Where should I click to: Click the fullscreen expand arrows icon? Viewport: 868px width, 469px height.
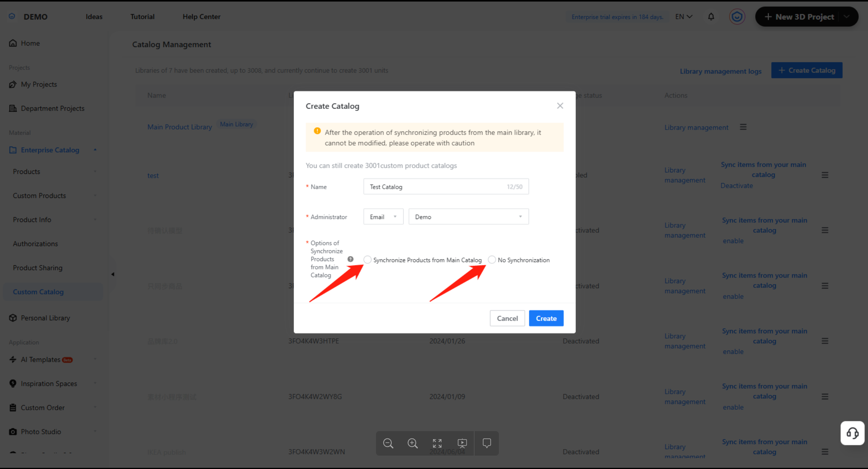437,443
